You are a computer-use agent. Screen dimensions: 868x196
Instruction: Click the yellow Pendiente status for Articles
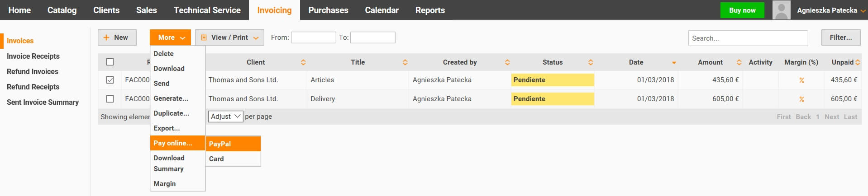pos(552,80)
